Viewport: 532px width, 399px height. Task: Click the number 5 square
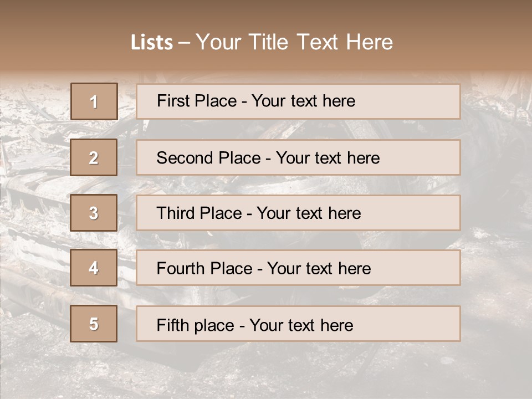pos(94,324)
